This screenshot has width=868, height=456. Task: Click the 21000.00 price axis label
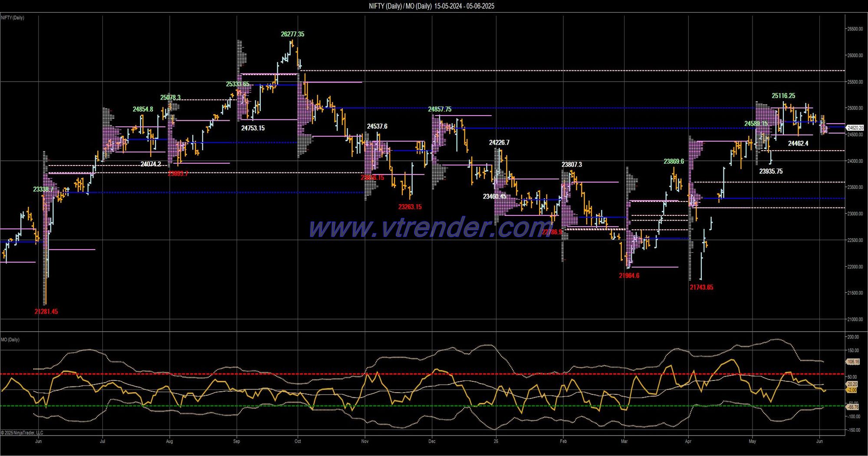pos(855,320)
